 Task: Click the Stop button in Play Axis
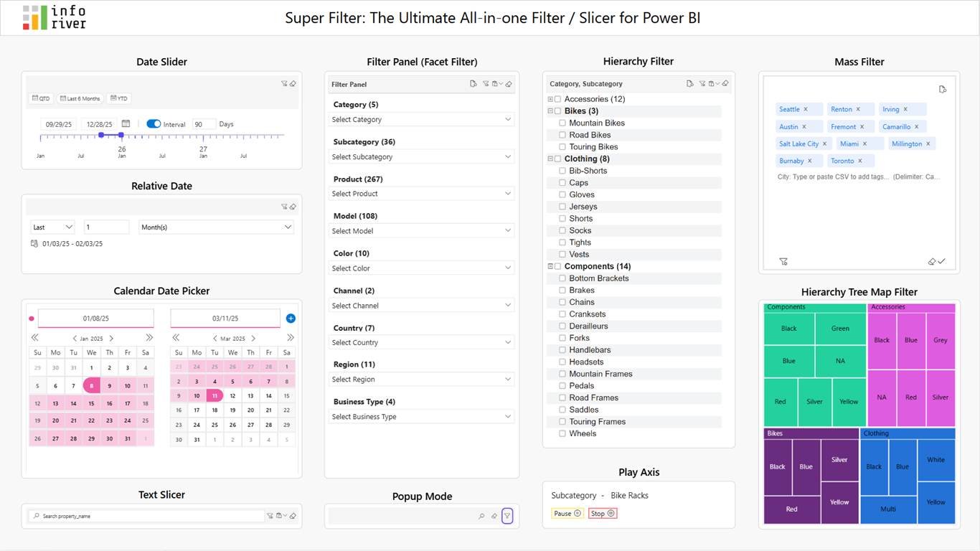[x=603, y=514]
